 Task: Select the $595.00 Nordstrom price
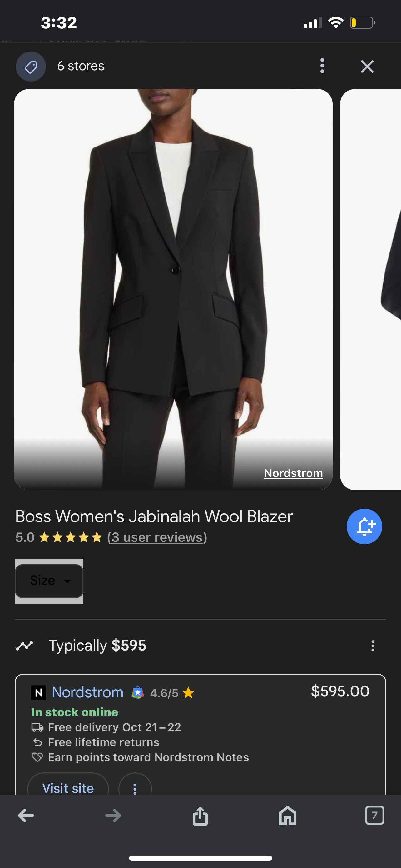(x=340, y=691)
